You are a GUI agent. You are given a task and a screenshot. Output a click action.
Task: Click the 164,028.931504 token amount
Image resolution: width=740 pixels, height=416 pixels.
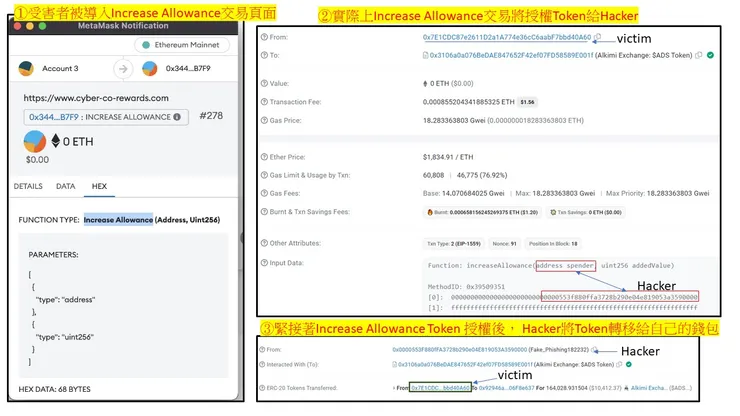[x=565, y=388]
